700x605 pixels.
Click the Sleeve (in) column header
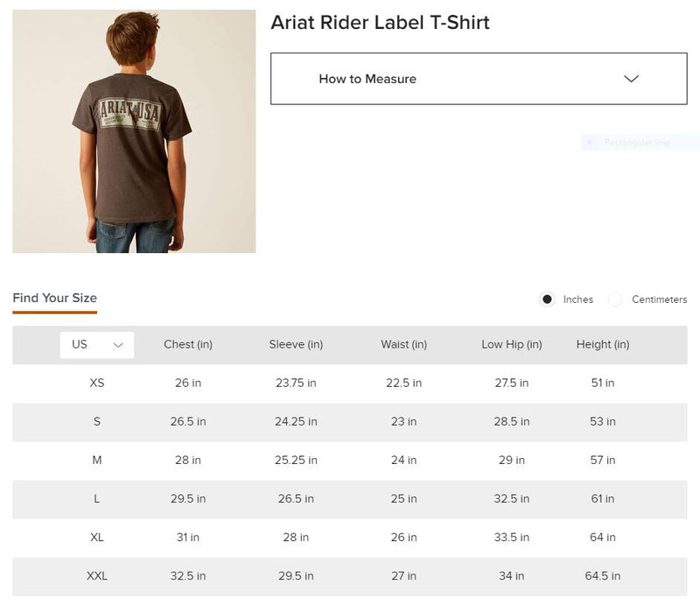pos(295,344)
